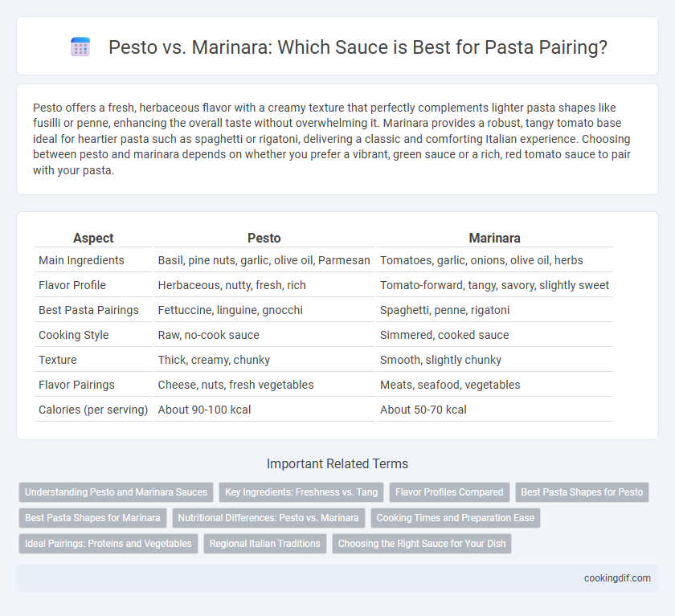Select the 'Calories (per serving)' row label
This screenshot has width=675, height=616.
pos(93,410)
